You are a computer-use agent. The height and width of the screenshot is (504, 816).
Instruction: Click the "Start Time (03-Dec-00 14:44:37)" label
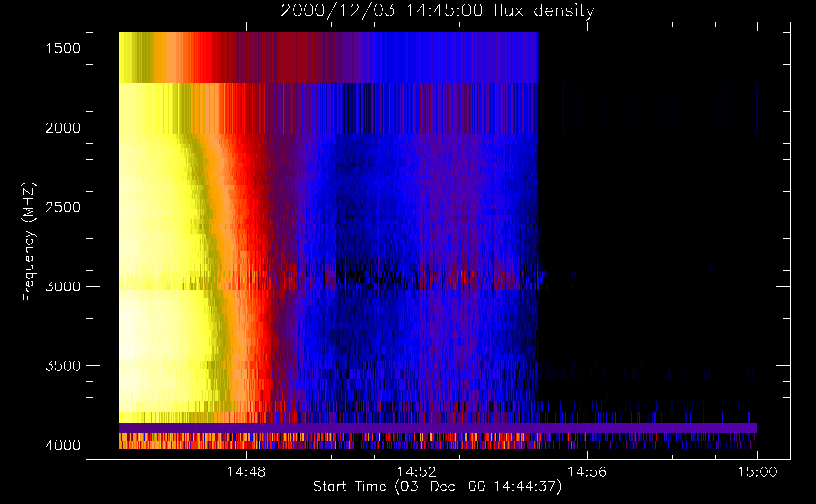tap(437, 487)
